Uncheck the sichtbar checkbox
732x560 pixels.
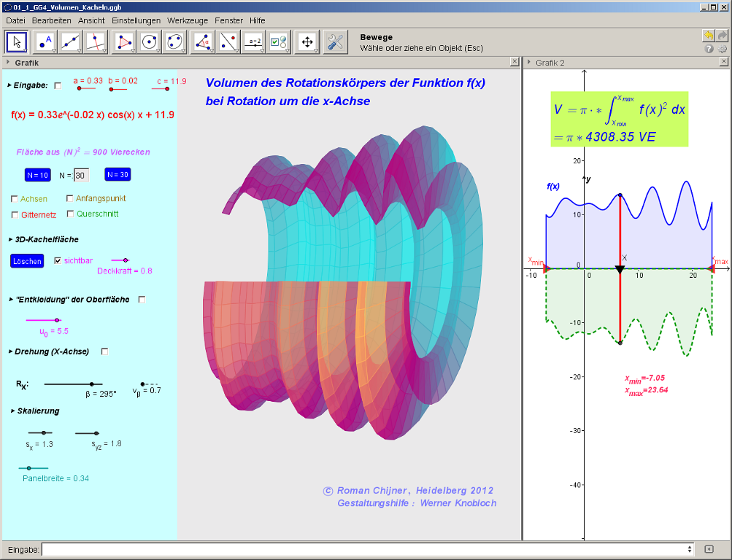[58, 260]
